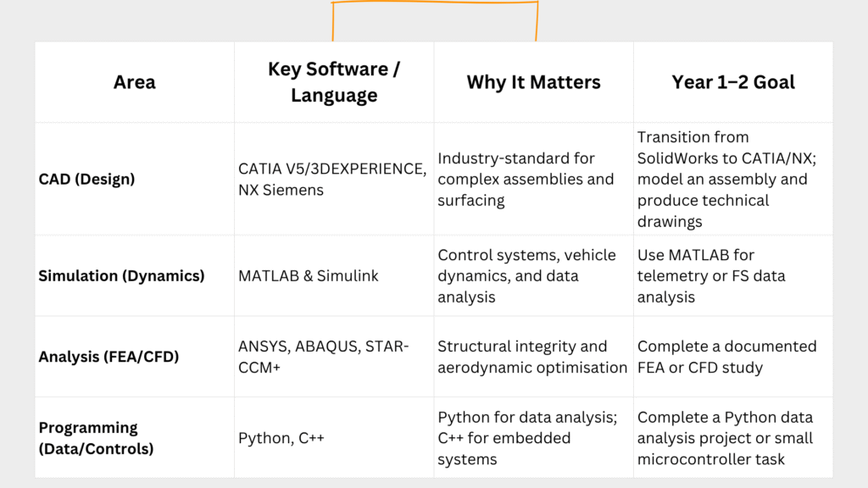Screen dimensions: 868x488
Task: Click the "Year 1–2 Goal" column header
Action: pyautogui.click(x=733, y=82)
